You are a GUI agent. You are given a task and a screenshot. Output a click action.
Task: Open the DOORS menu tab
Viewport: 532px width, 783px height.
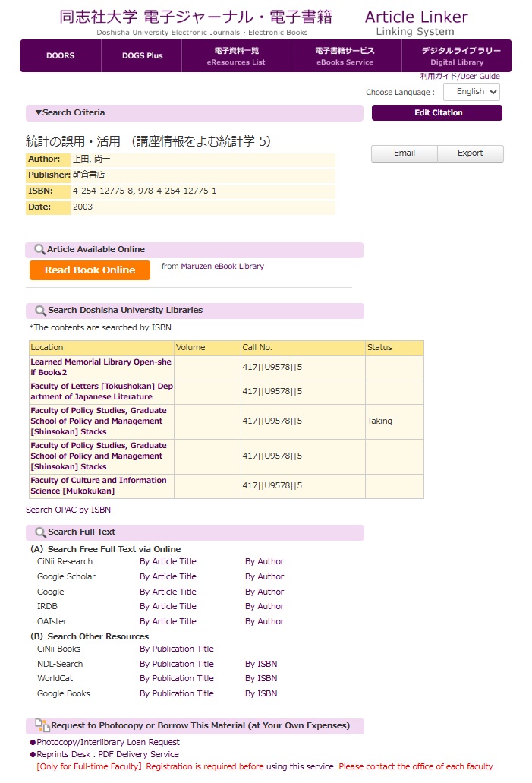(x=61, y=56)
